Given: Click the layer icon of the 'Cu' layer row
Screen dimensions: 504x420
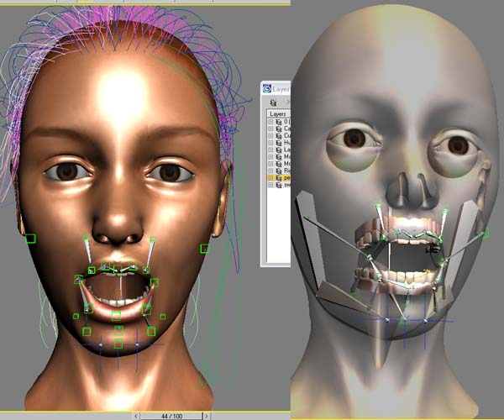Looking at the screenshot, I should pos(278,136).
